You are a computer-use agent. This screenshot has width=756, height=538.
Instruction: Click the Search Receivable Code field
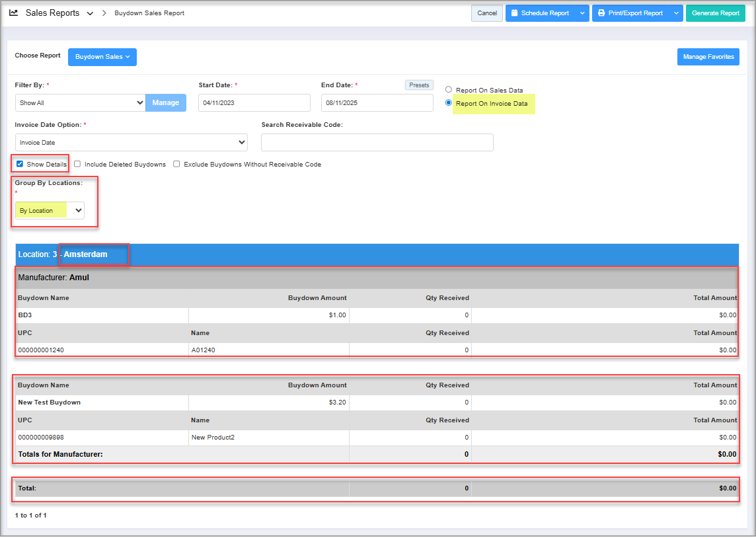[x=377, y=142]
